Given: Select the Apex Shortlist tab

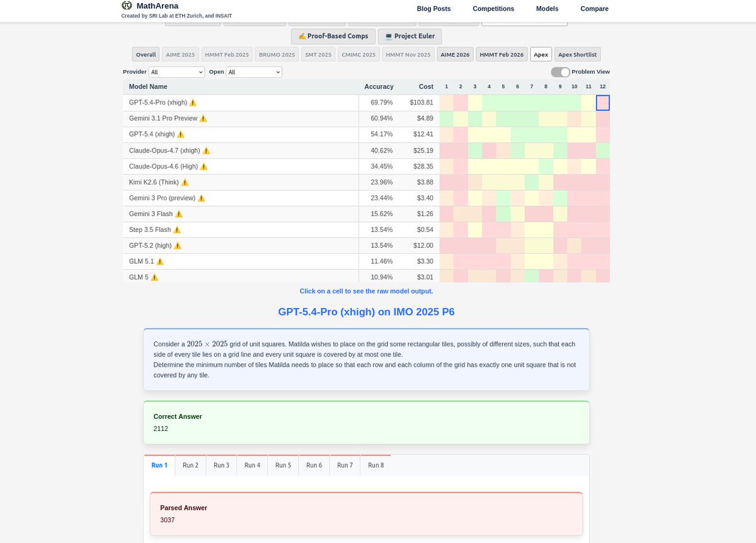Looking at the screenshot, I should [x=578, y=55].
